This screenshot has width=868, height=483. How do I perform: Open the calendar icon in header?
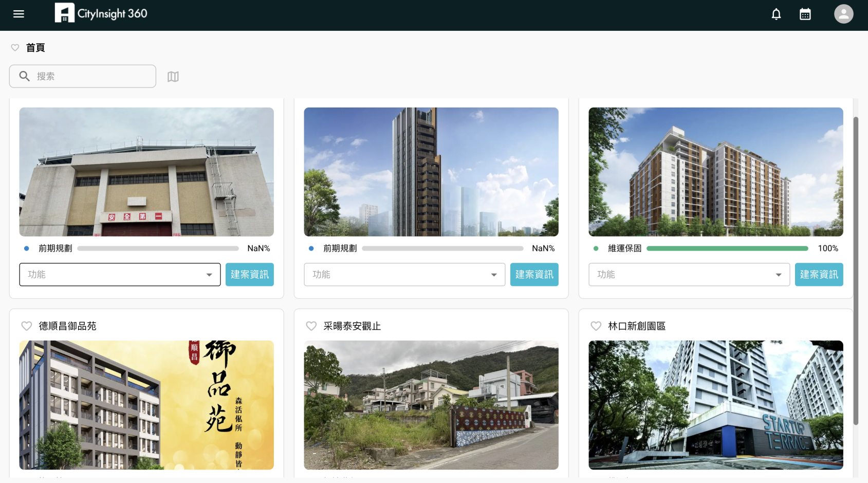tap(805, 14)
